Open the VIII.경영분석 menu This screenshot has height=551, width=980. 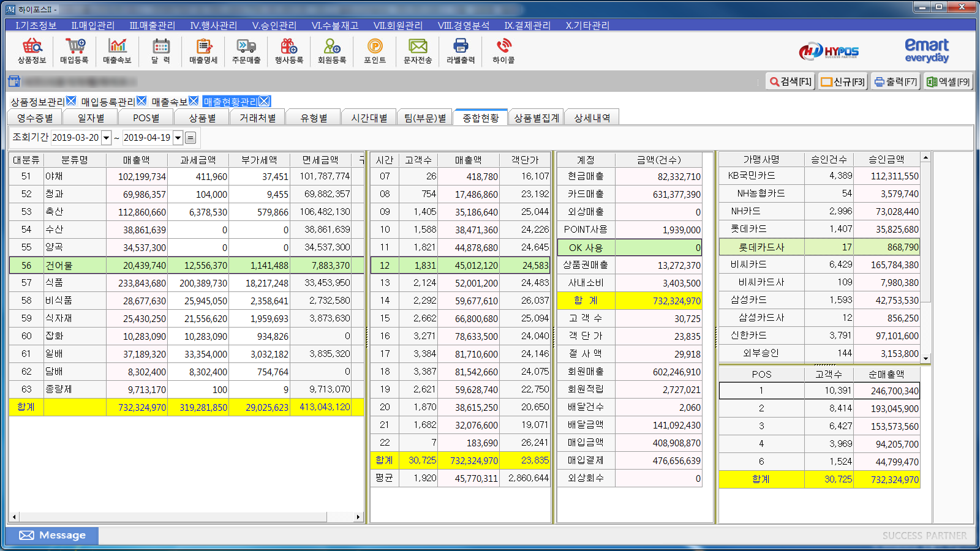[x=464, y=25]
